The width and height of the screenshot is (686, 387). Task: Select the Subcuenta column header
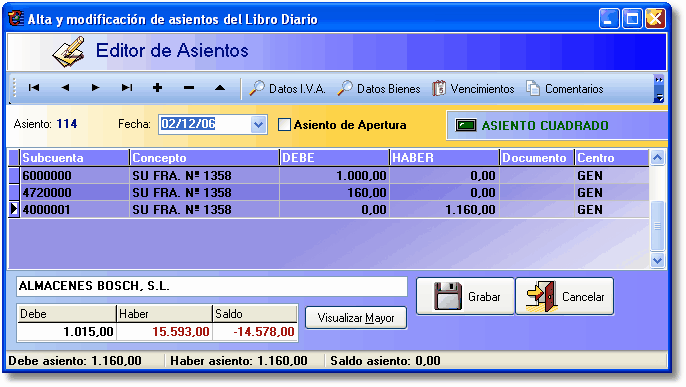(74, 158)
